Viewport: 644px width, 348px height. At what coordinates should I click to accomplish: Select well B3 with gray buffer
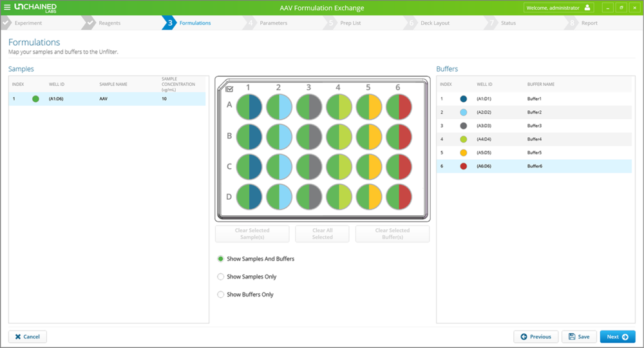(308, 136)
